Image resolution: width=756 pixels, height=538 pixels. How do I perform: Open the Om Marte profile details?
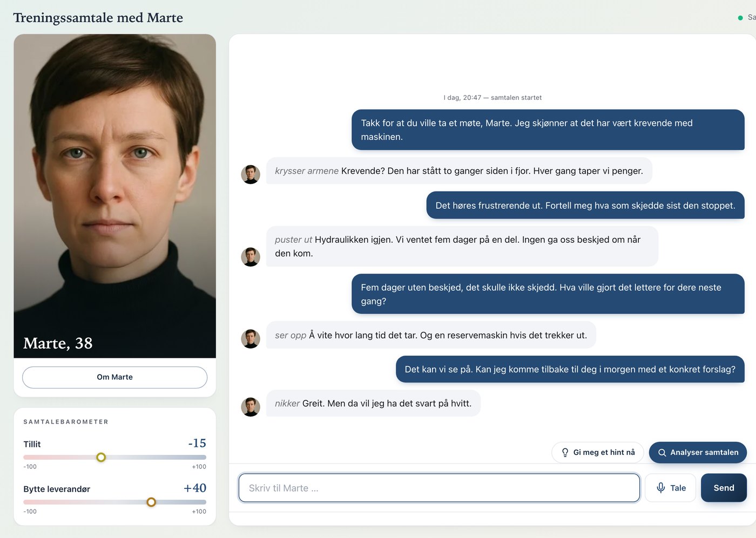click(114, 377)
